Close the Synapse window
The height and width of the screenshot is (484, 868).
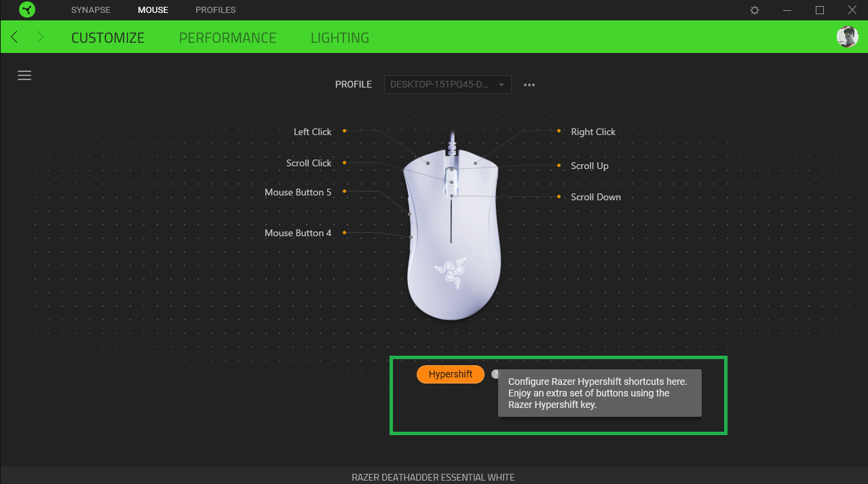pos(852,10)
